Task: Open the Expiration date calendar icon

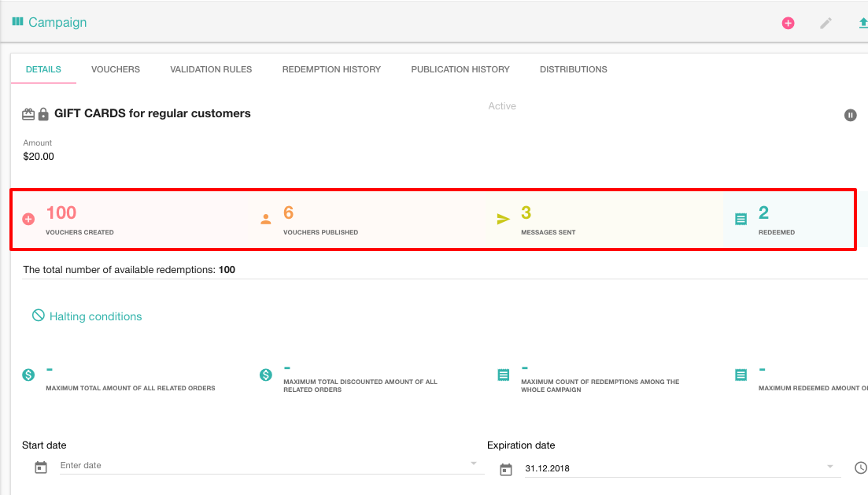Action: (x=506, y=470)
